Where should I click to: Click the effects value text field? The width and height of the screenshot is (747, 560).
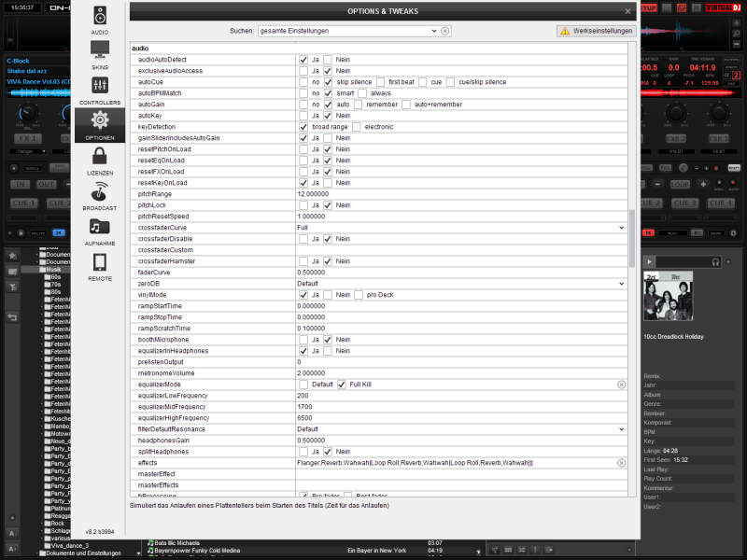(456, 463)
